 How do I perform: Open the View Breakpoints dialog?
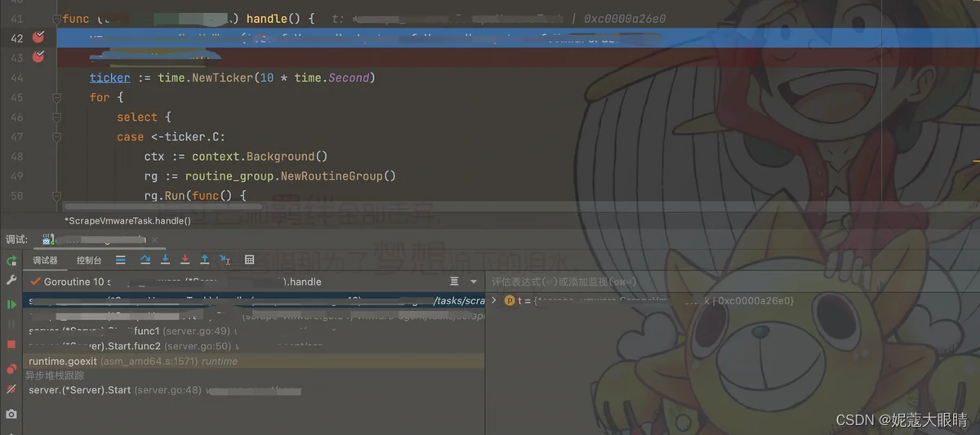11,369
